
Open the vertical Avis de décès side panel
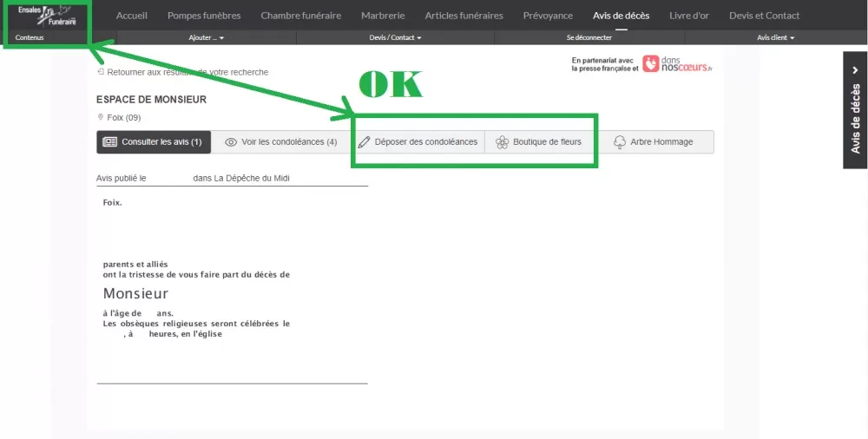[855, 110]
